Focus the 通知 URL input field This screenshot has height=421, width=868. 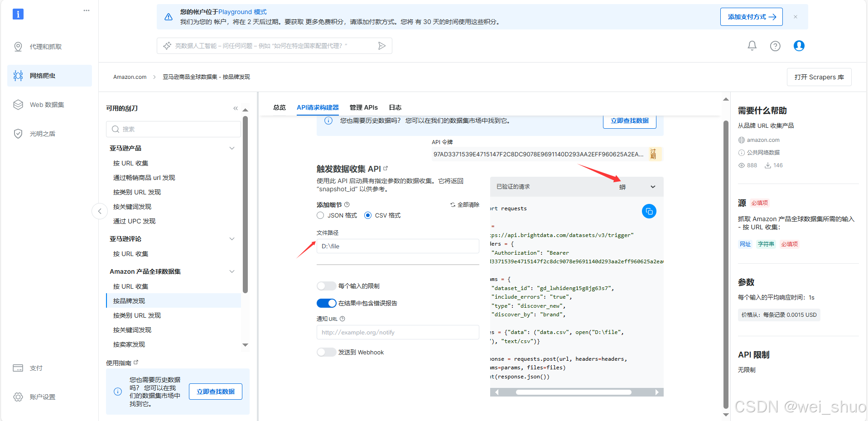(398, 332)
